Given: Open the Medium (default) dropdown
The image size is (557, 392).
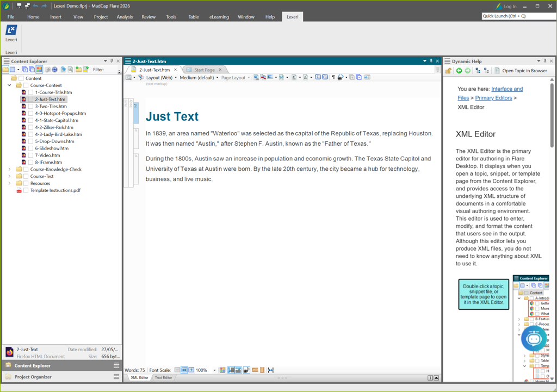Looking at the screenshot, I should (x=199, y=77).
